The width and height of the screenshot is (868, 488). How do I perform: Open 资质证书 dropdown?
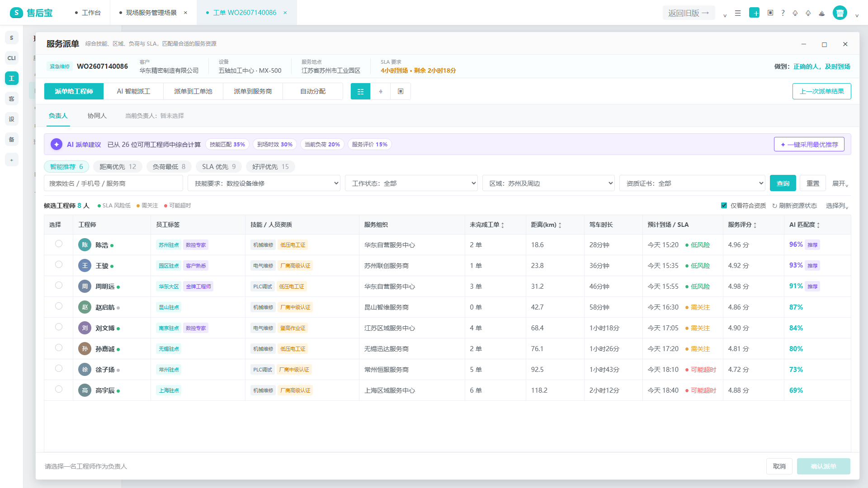click(692, 183)
